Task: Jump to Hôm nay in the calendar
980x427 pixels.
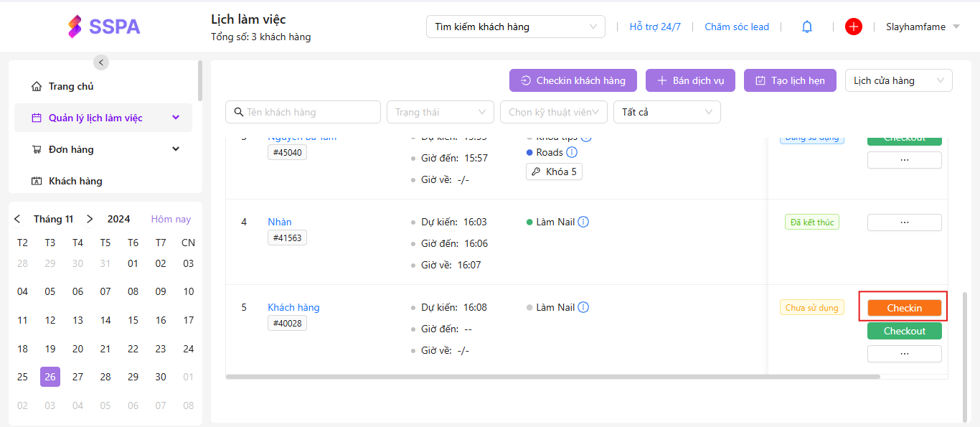Action: coord(171,219)
